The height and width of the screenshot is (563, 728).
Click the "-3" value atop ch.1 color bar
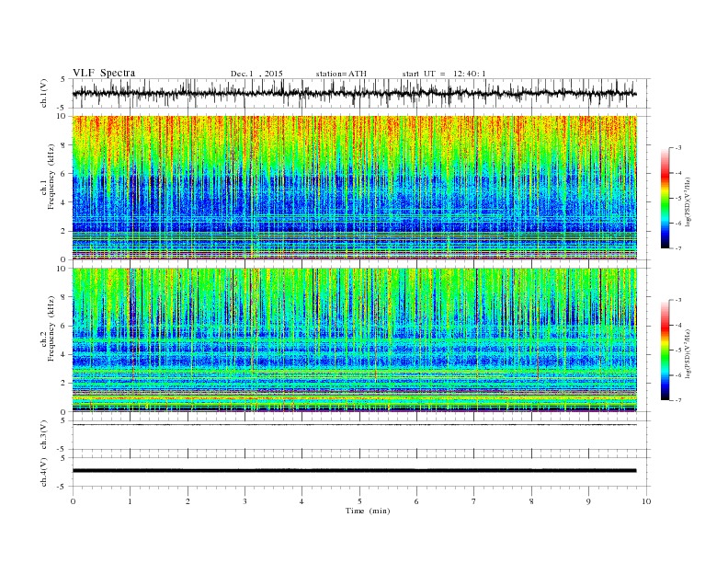pyautogui.click(x=678, y=148)
